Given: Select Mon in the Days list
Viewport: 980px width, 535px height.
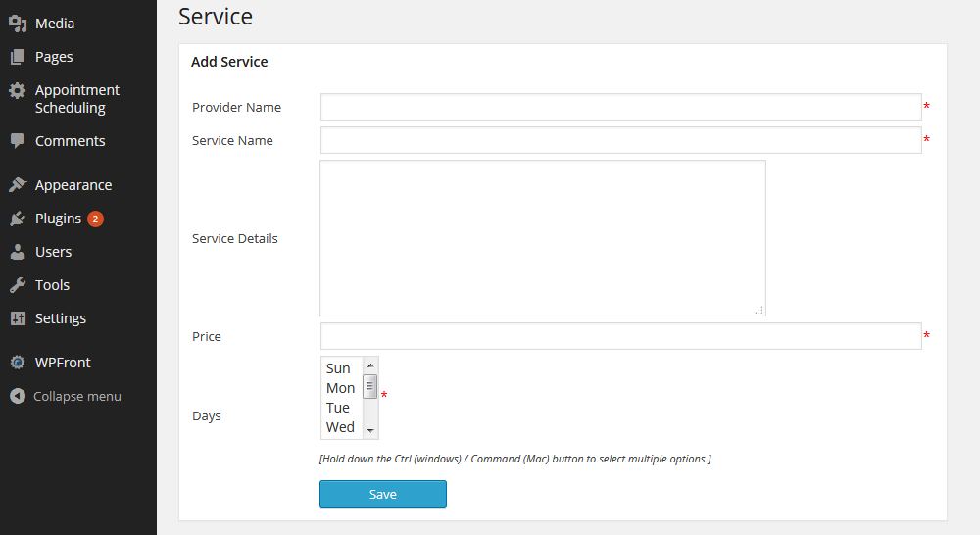Looking at the screenshot, I should pos(342,388).
